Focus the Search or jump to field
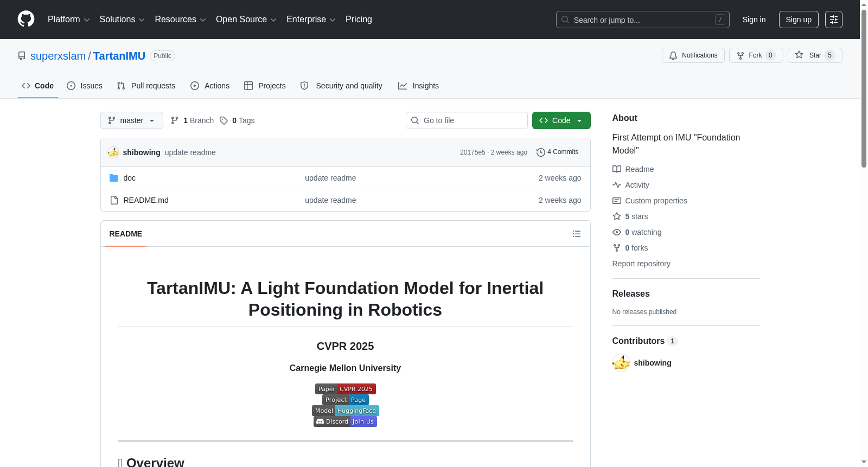This screenshot has height=467, width=868. (x=643, y=20)
